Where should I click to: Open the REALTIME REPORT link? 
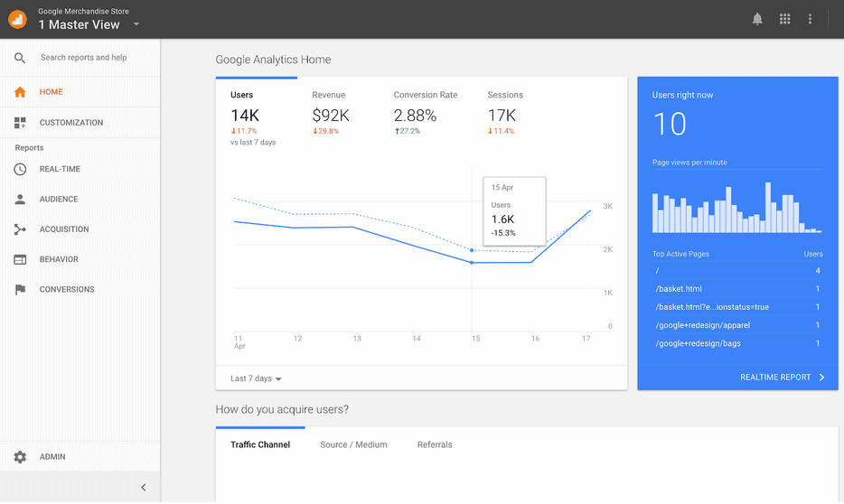pyautogui.click(x=775, y=378)
